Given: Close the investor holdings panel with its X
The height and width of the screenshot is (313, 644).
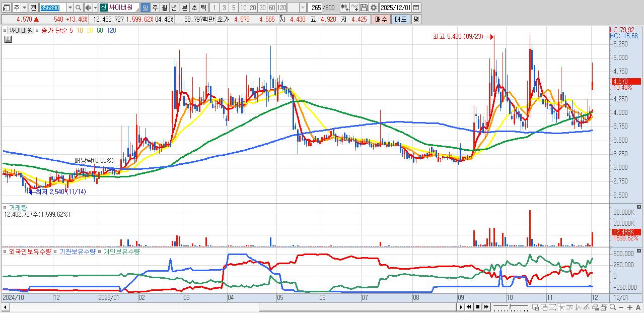Looking at the screenshot, I should (639, 250).
